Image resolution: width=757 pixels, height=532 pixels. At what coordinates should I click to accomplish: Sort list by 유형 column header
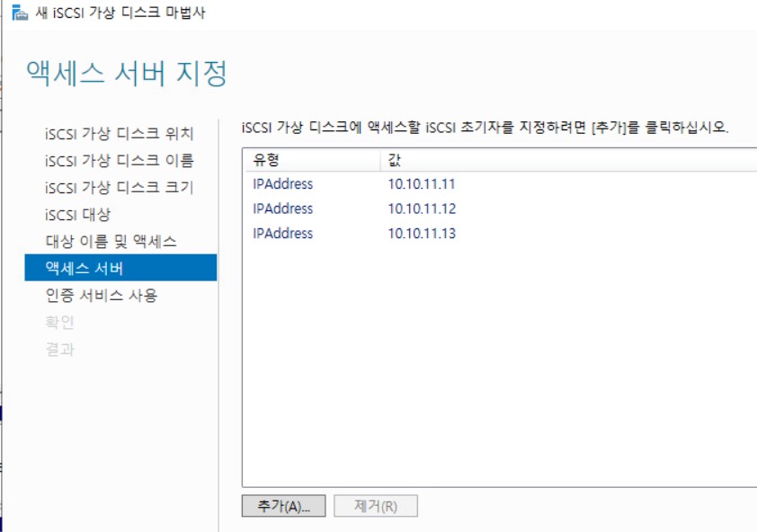313,160
